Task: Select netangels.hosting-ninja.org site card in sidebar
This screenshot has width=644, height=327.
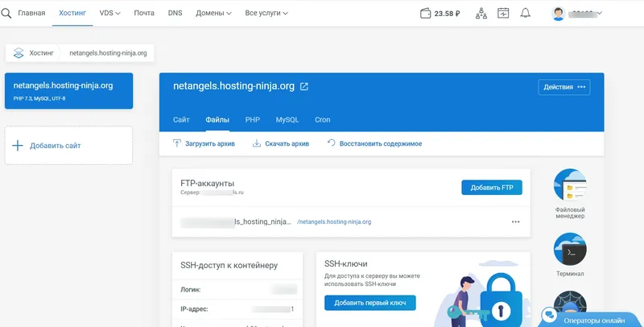Action: click(x=68, y=91)
